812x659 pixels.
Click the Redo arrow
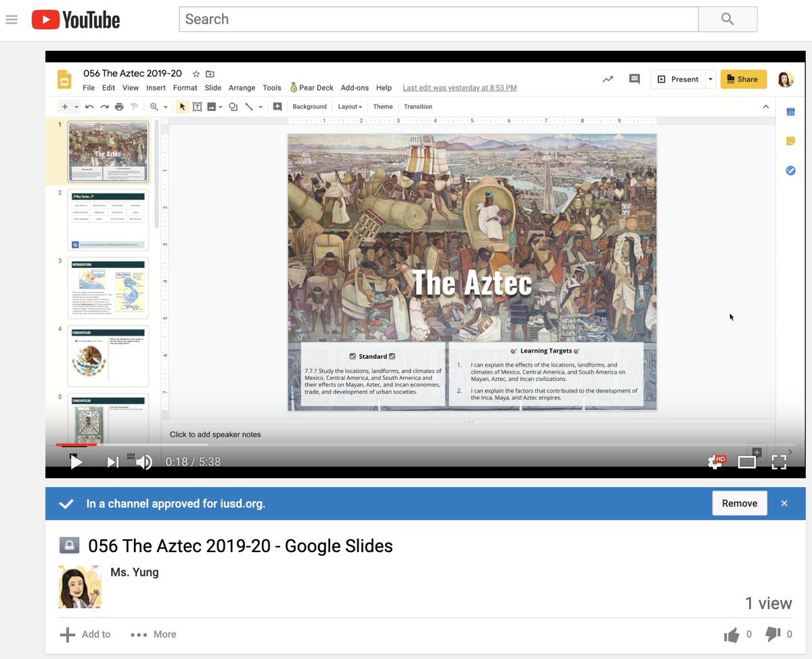(104, 107)
